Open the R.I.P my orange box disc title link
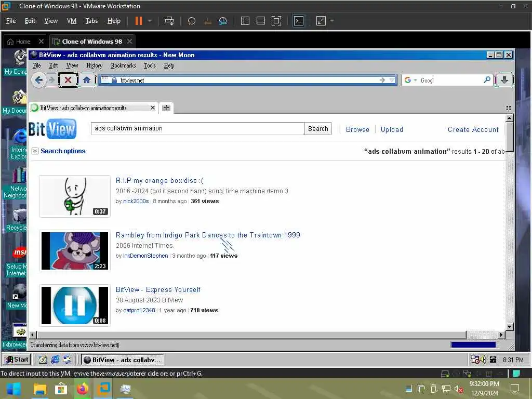 [159, 180]
